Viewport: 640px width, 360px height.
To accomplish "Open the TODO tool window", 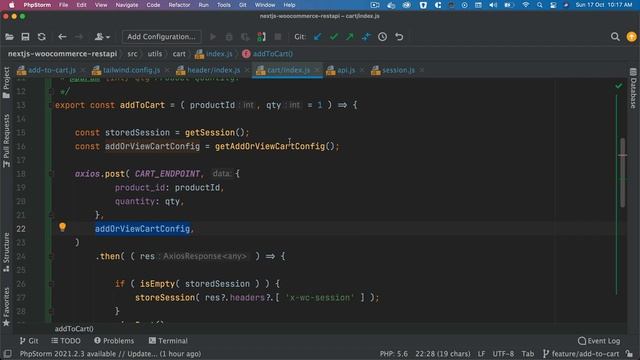I will click(66, 341).
